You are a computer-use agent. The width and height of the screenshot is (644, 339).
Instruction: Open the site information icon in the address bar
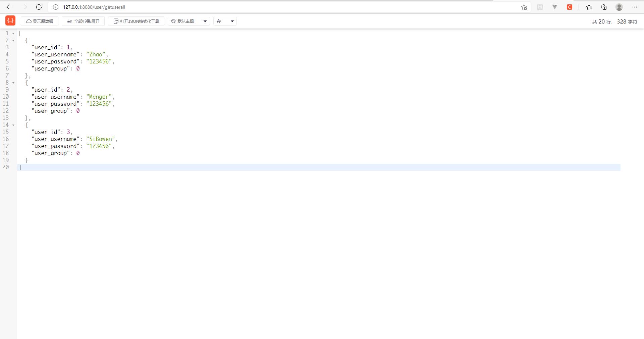[56, 7]
